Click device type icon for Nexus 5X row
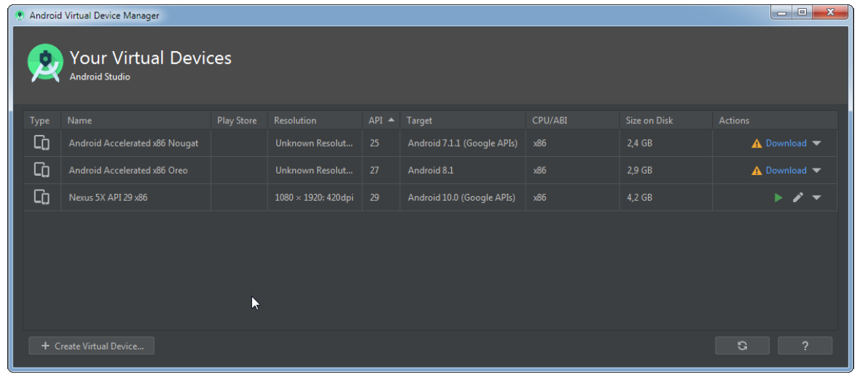The height and width of the screenshot is (380, 868). coord(42,197)
